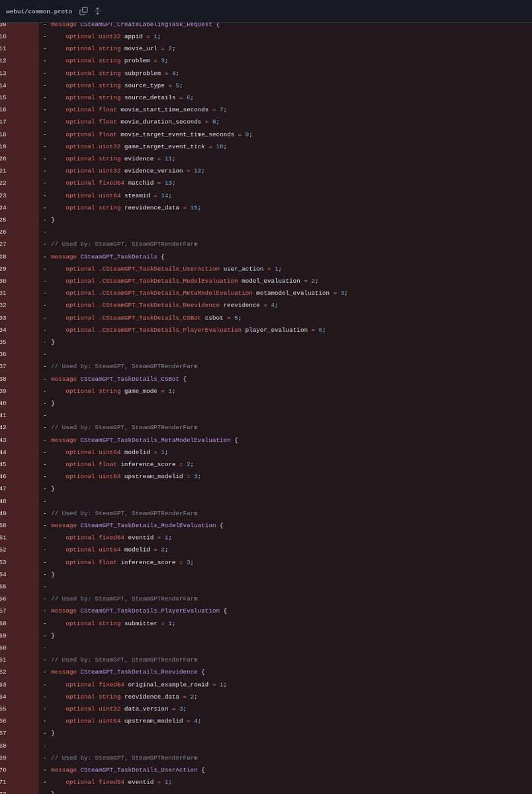
Task: Select line 'optional string source_details = 6;'
Action: point(130,98)
